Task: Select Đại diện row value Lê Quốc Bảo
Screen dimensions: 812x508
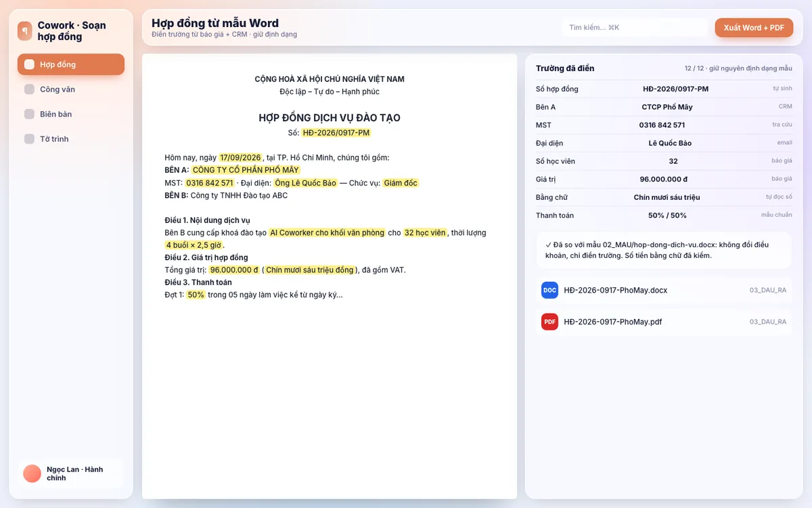Action: pos(670,143)
